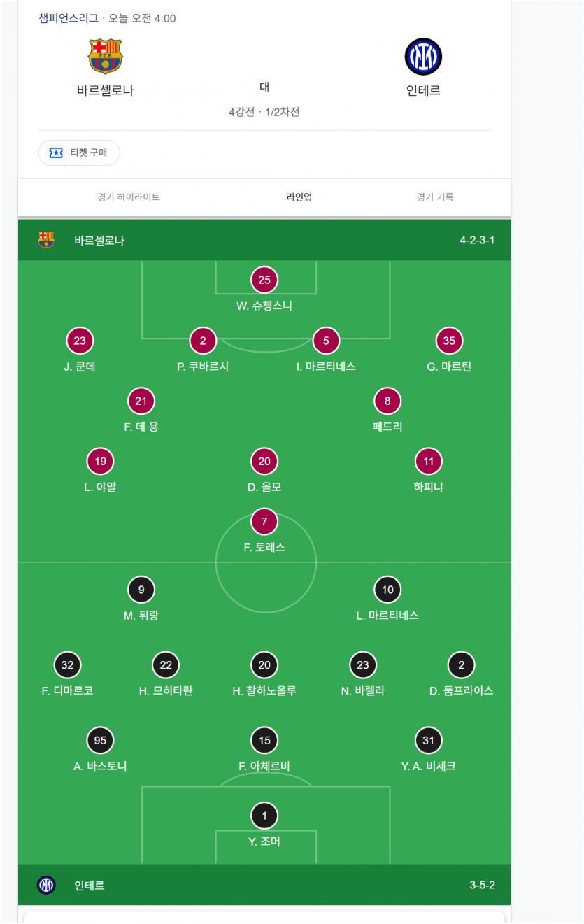Screen dimensions: 584x924
Task: Open the 챔피언스리그 link
Action: click(x=69, y=18)
